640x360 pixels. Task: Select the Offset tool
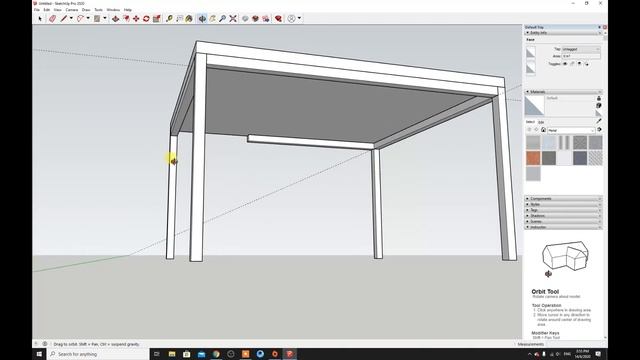126,18
